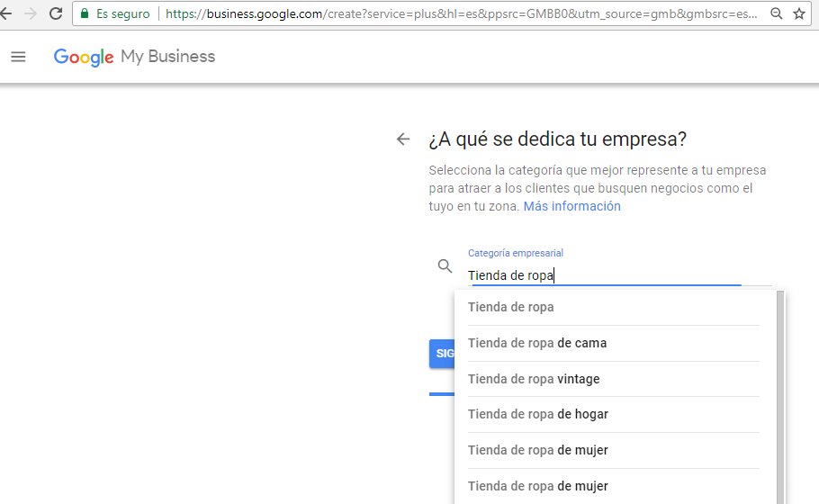Viewport: 819px width, 504px height.
Task: Click the browser forward arrow
Action: coord(30,14)
